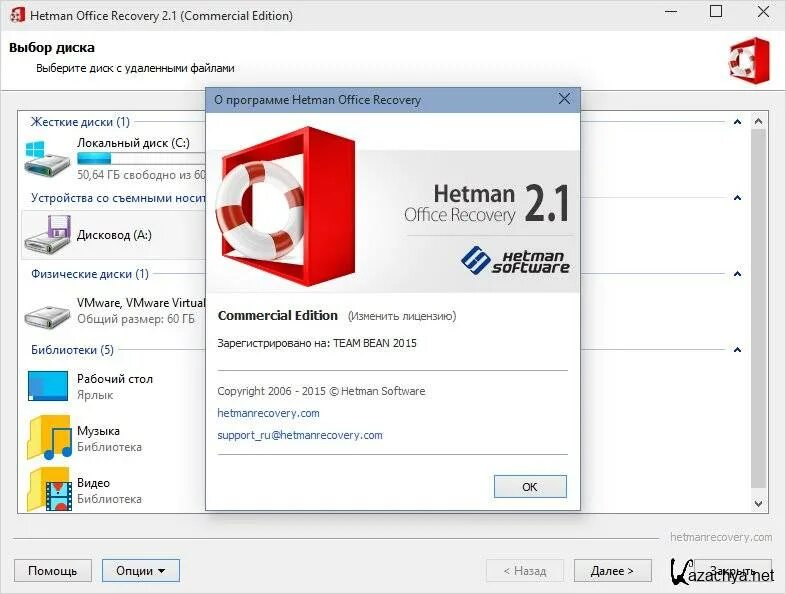Click the Зарегистрировано на: TEAM BEAN 2015 text
The height and width of the screenshot is (594, 786).
click(317, 343)
